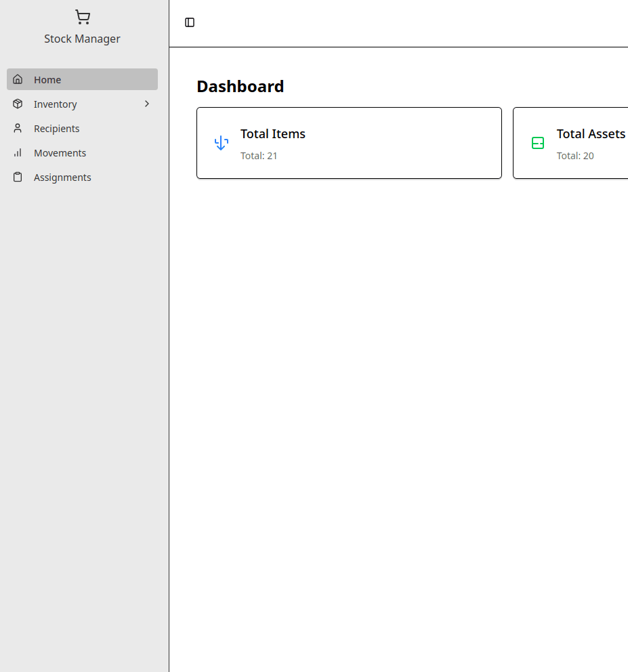628x672 pixels.
Task: Click the Recipients person icon
Action: (18, 128)
